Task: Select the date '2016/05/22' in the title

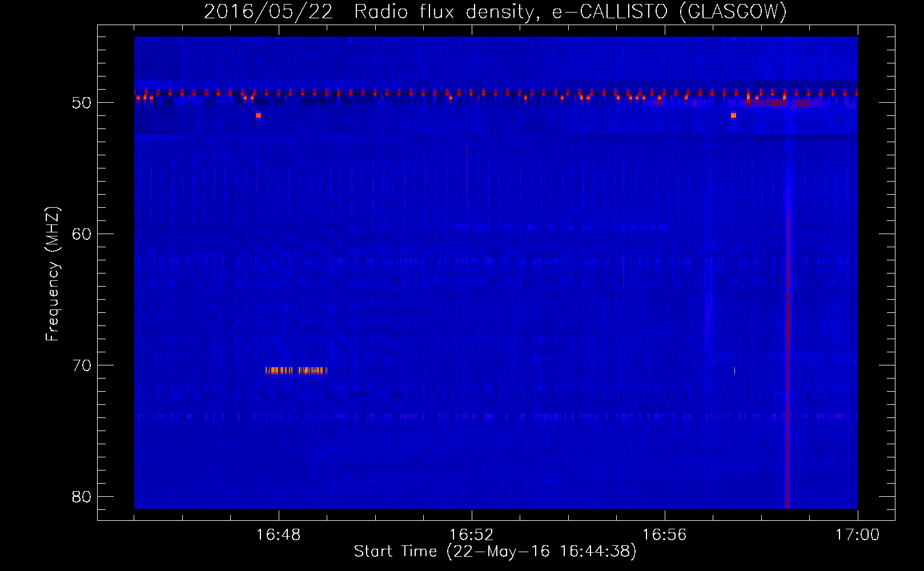Action: (x=268, y=11)
